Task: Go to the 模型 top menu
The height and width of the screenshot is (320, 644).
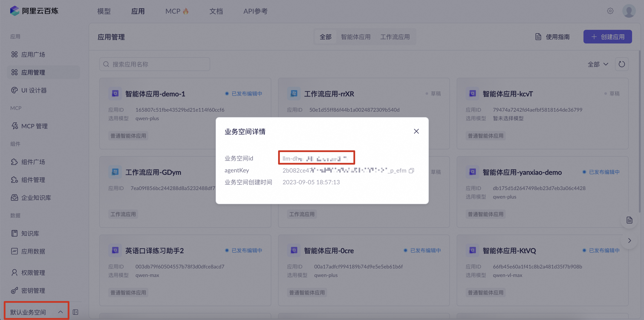Action: [104, 11]
